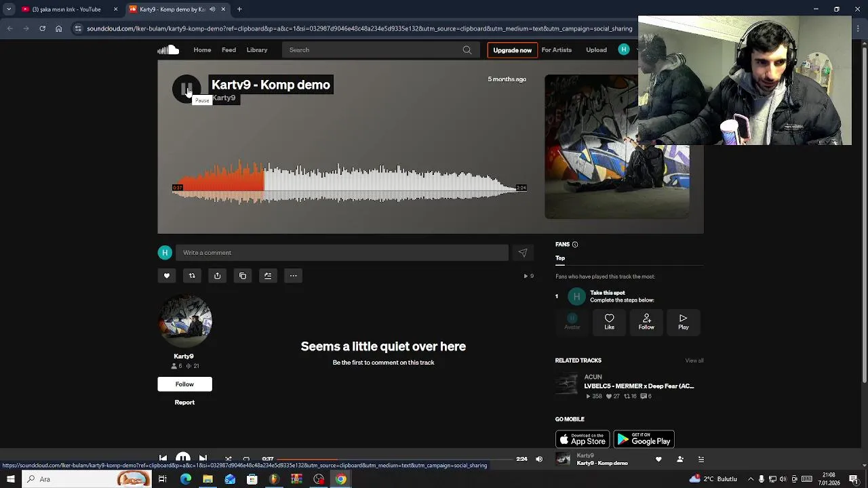Open the Upload page
This screenshot has height=488, width=868.
(596, 50)
